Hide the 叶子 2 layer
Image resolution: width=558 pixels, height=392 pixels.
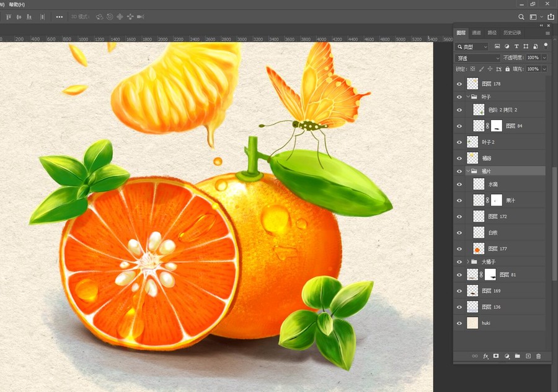[x=459, y=142]
